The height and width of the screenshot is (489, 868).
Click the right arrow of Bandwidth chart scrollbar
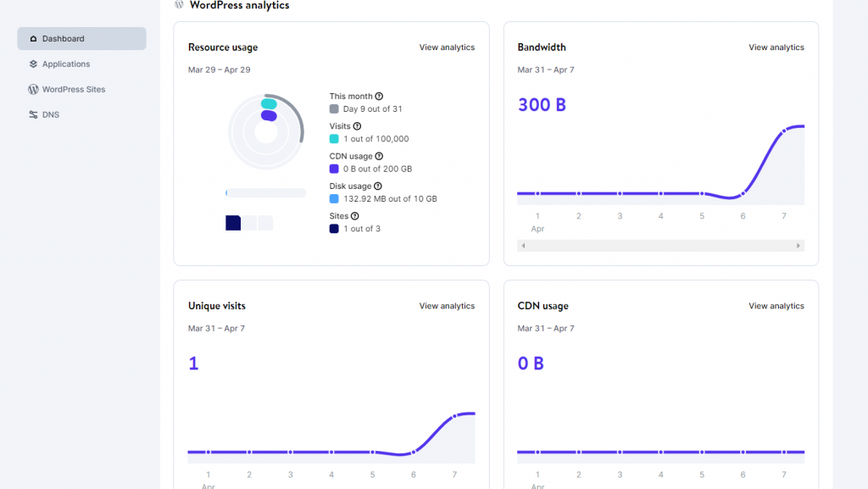pyautogui.click(x=798, y=246)
